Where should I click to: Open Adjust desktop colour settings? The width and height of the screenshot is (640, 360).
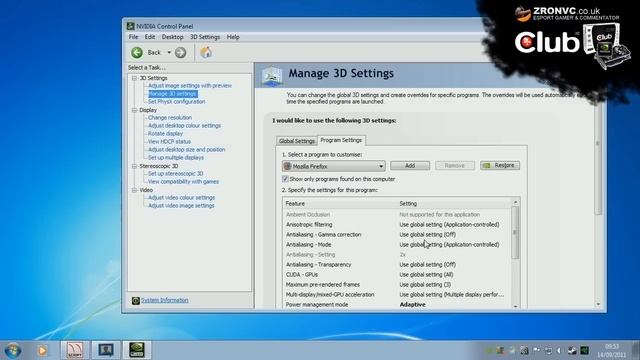184,126
